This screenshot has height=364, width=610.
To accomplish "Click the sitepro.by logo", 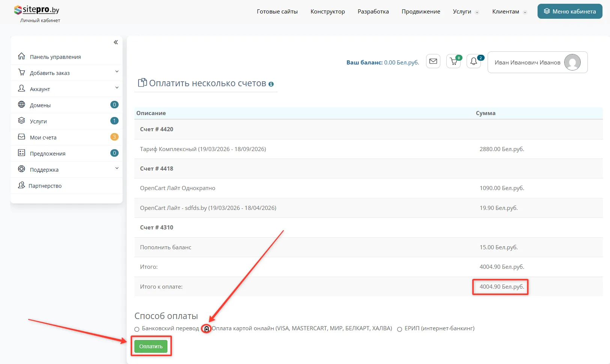I will coord(36,10).
